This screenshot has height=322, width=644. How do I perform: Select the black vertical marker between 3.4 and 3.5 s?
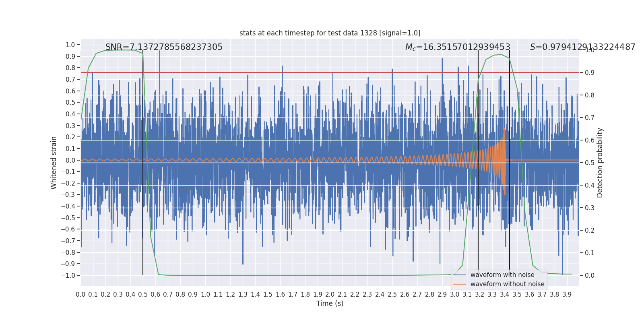pos(510,163)
